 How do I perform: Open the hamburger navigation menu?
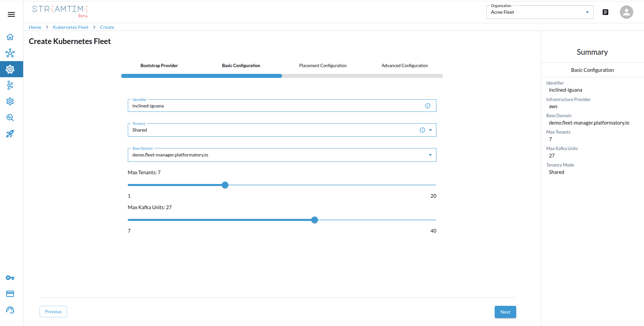click(x=11, y=14)
